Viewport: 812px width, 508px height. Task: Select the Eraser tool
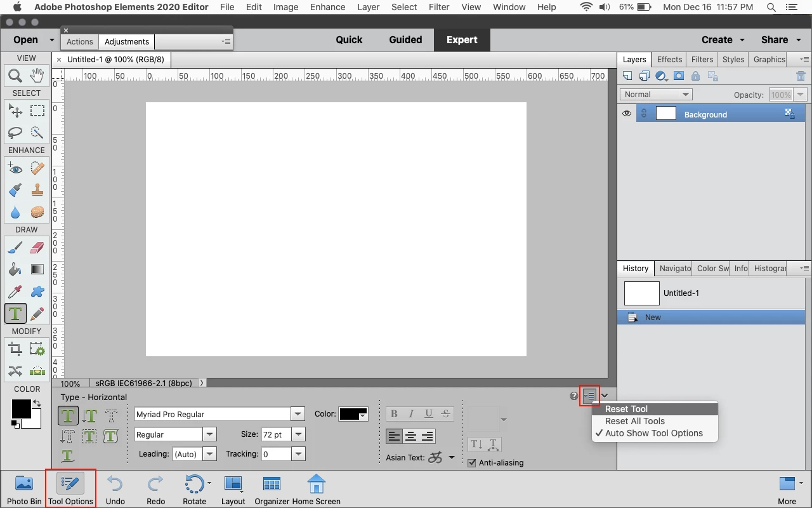tap(37, 247)
